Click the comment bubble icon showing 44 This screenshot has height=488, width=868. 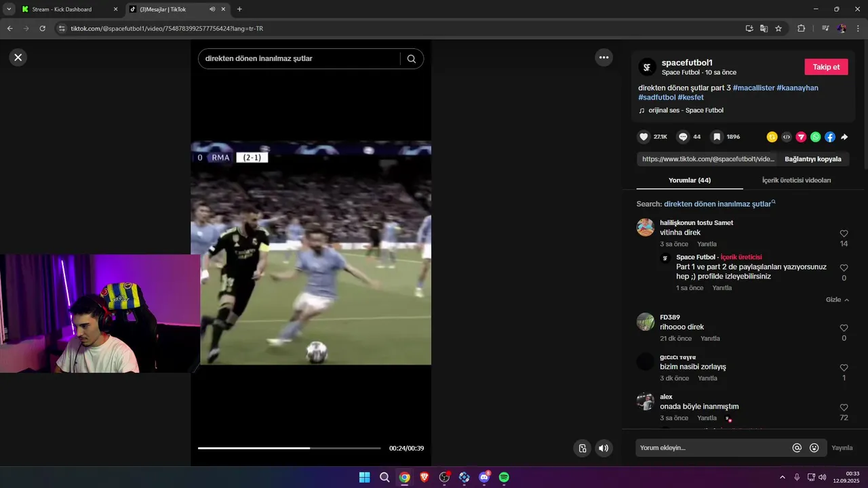coord(683,137)
